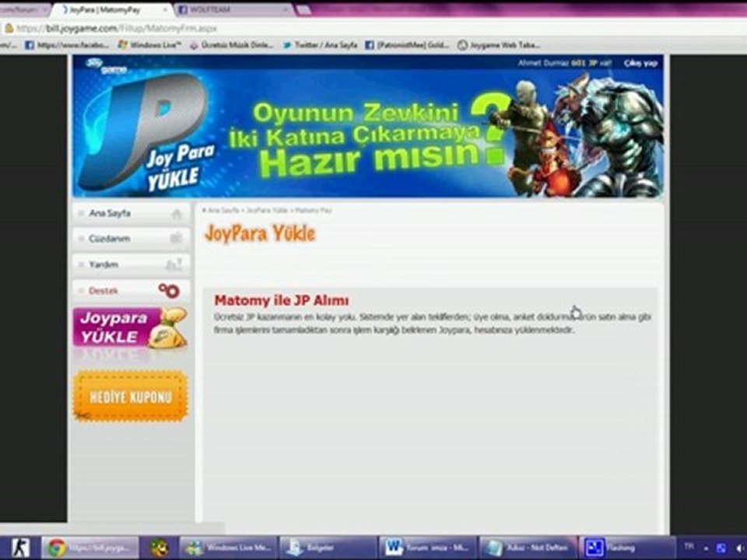
Task: Click the JoyPara Yükle breadcrumb link
Action: pos(267,210)
